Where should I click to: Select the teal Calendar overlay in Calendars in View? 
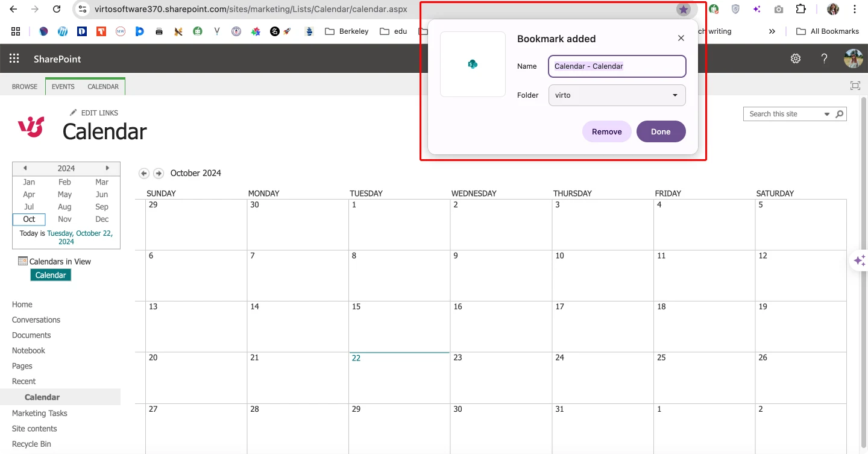click(x=51, y=275)
